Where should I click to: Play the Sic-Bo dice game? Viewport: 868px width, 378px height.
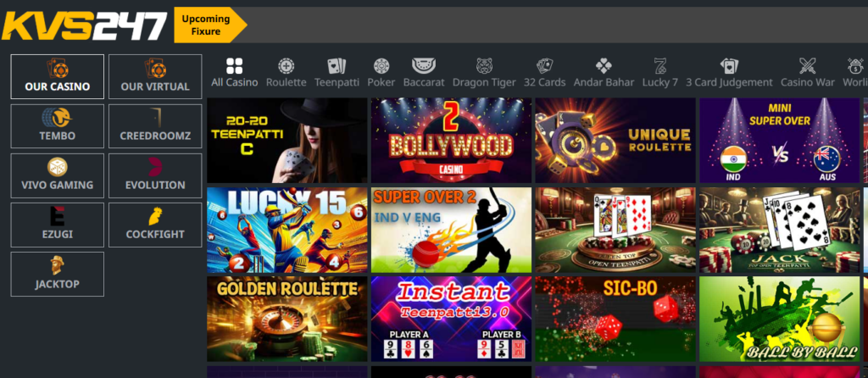[x=615, y=320]
